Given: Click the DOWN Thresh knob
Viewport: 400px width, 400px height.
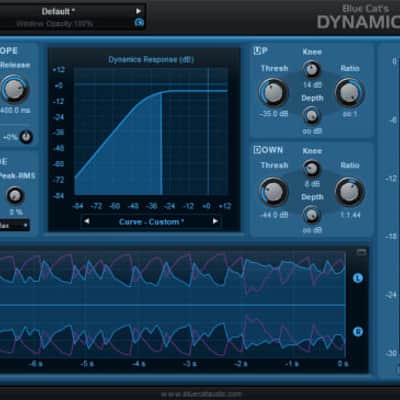Looking at the screenshot, I should click(273, 192).
